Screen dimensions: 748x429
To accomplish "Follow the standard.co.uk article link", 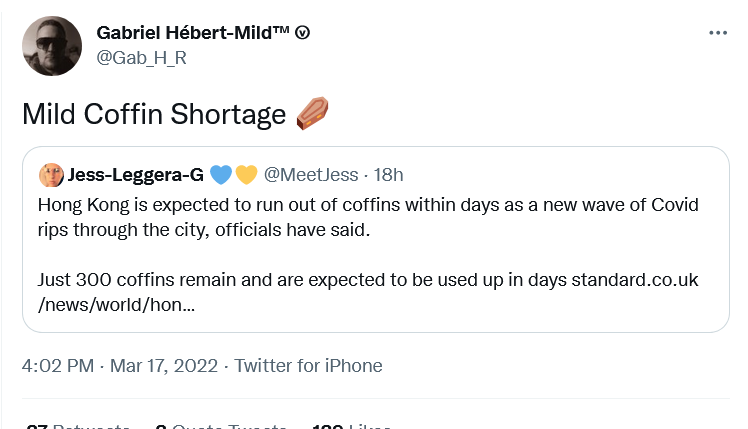I will [x=368, y=292].
